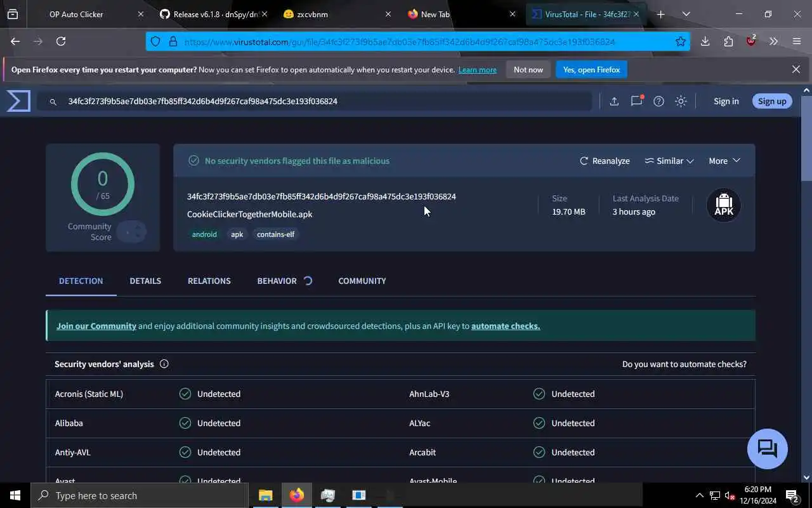The image size is (812, 508).
Task: Switch to the dnSpy Release GitHub tab
Action: click(213, 14)
